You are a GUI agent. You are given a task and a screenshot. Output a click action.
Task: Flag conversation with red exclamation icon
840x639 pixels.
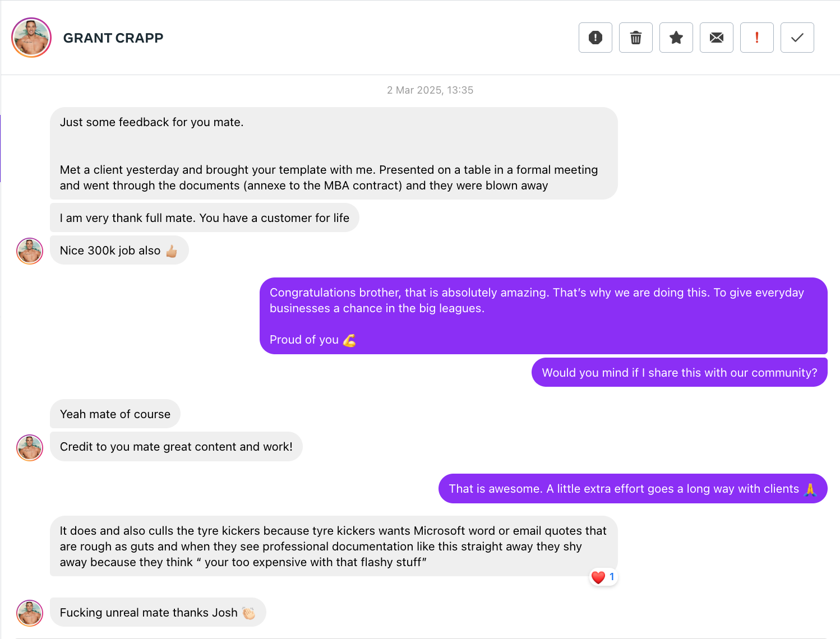756,38
